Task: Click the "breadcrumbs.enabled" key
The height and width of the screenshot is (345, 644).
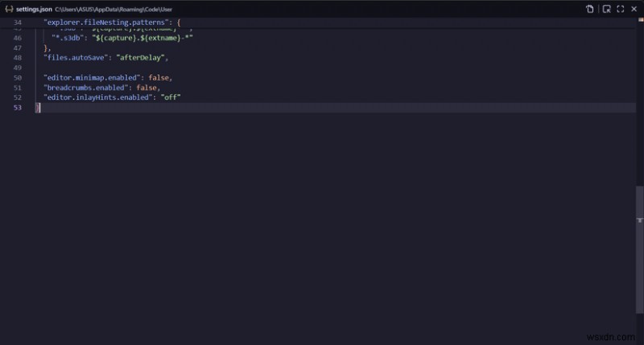Action: [86, 88]
